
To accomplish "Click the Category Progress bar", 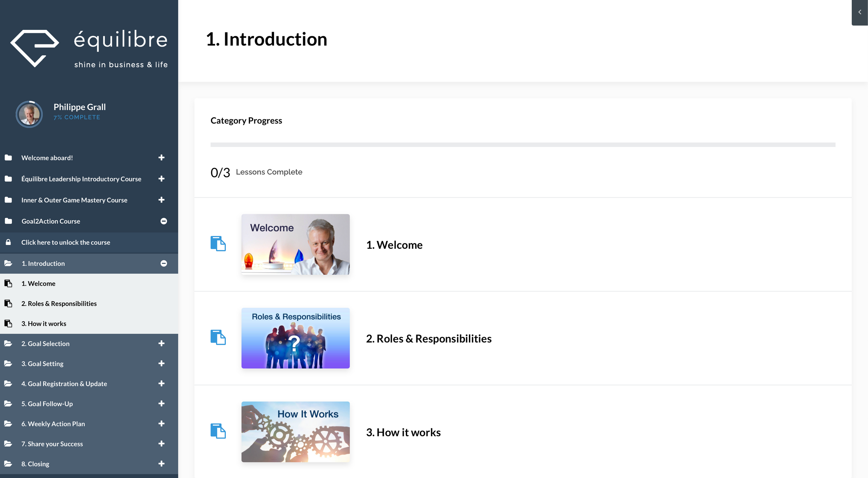I will [522, 145].
